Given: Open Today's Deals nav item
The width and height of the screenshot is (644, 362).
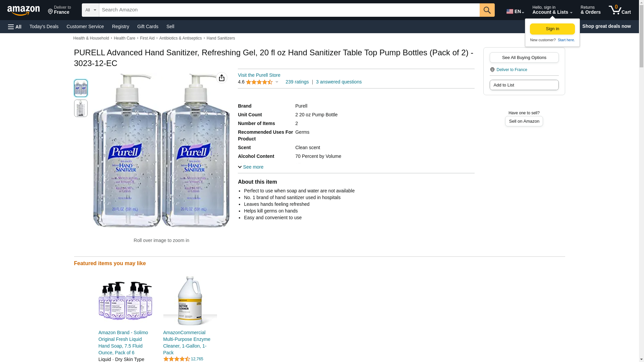Looking at the screenshot, I should point(44,26).
